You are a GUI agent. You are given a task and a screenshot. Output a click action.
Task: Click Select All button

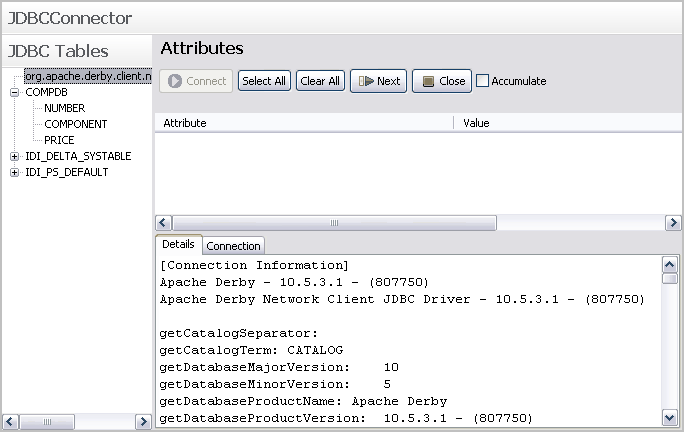point(264,81)
